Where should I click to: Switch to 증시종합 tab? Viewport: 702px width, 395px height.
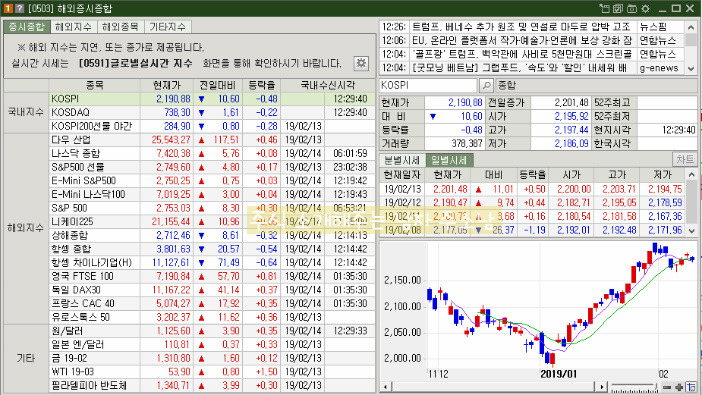[27, 27]
